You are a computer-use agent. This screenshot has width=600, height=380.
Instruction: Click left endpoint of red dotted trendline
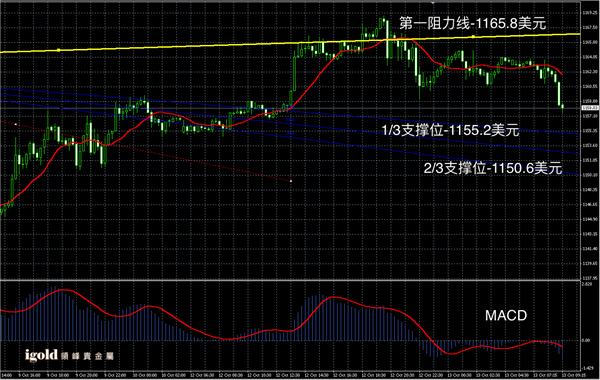pyautogui.click(x=16, y=124)
